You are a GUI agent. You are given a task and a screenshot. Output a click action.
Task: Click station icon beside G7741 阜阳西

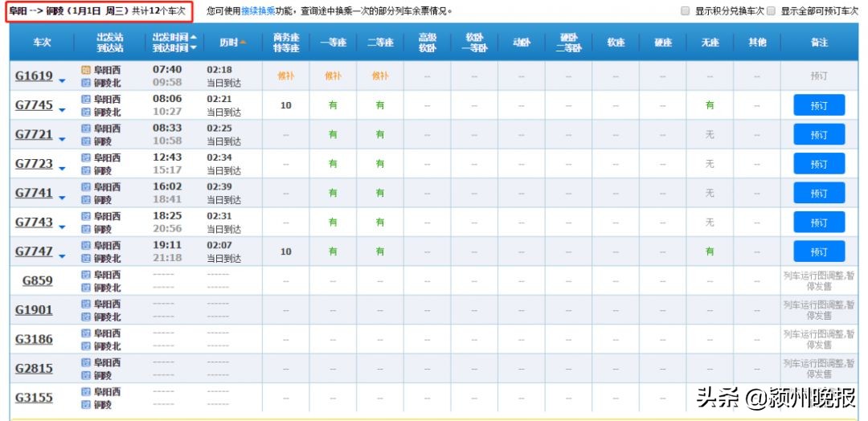(x=86, y=187)
